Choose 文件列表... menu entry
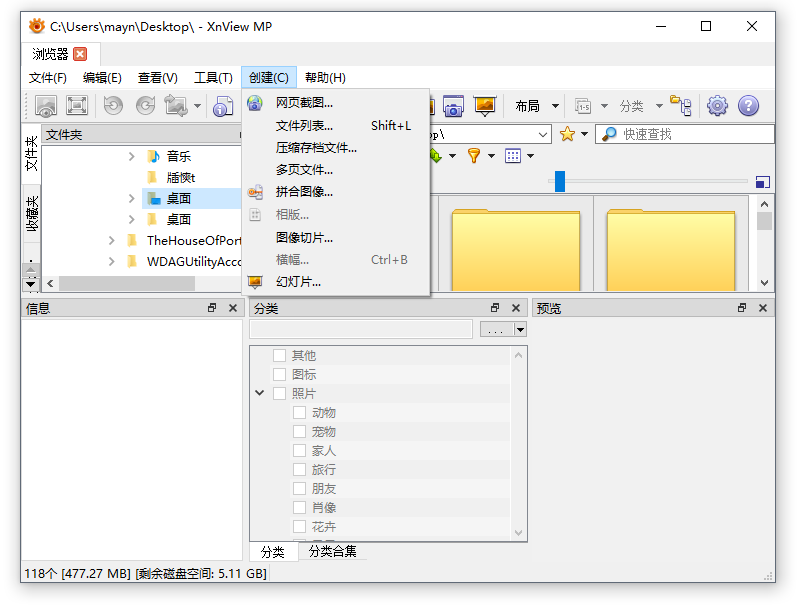 point(336,125)
